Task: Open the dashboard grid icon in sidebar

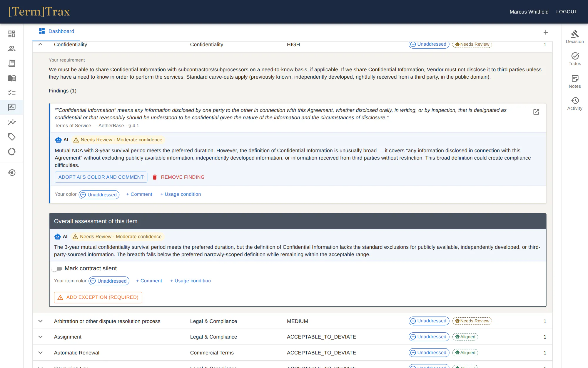Action: (x=12, y=34)
